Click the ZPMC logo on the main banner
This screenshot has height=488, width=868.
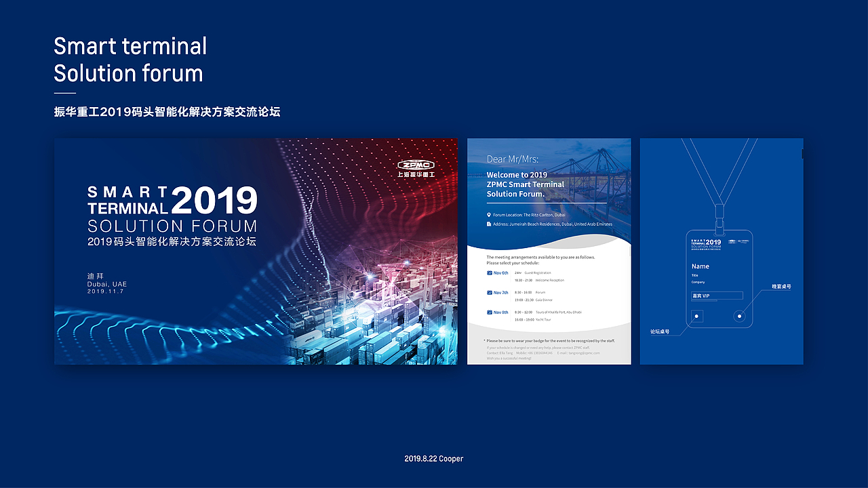(416, 165)
